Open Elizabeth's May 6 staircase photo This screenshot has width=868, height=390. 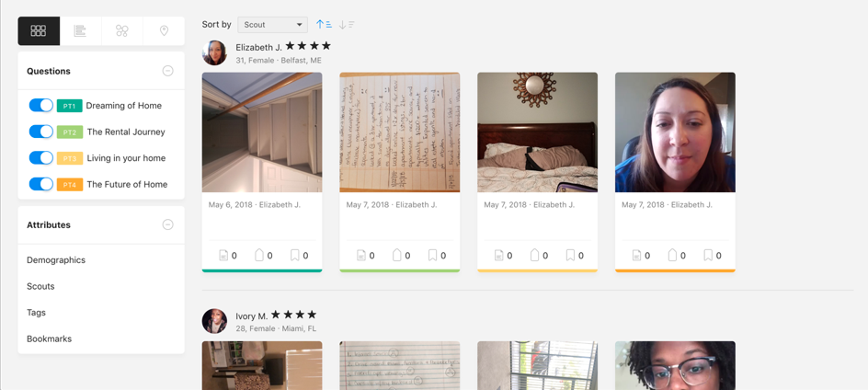point(262,132)
